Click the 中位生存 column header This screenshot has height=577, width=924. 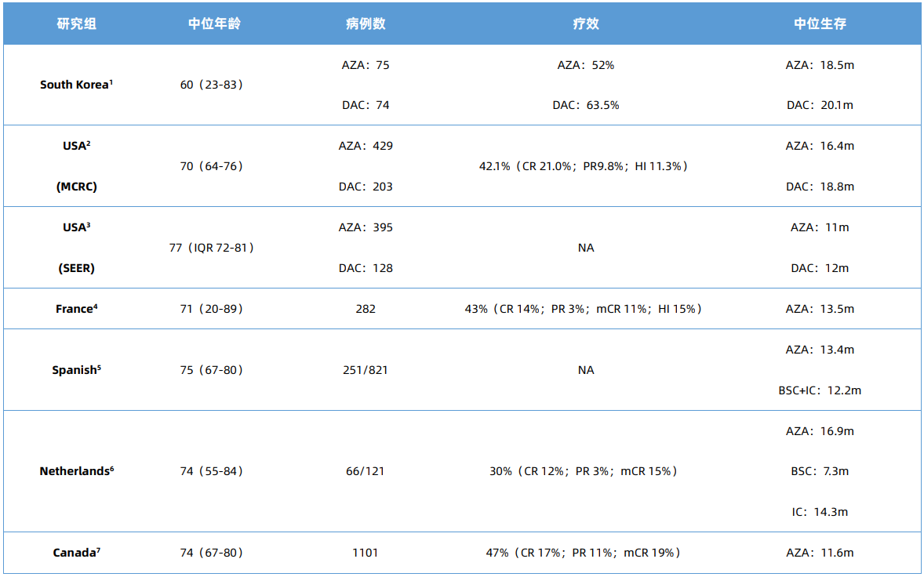(x=820, y=24)
